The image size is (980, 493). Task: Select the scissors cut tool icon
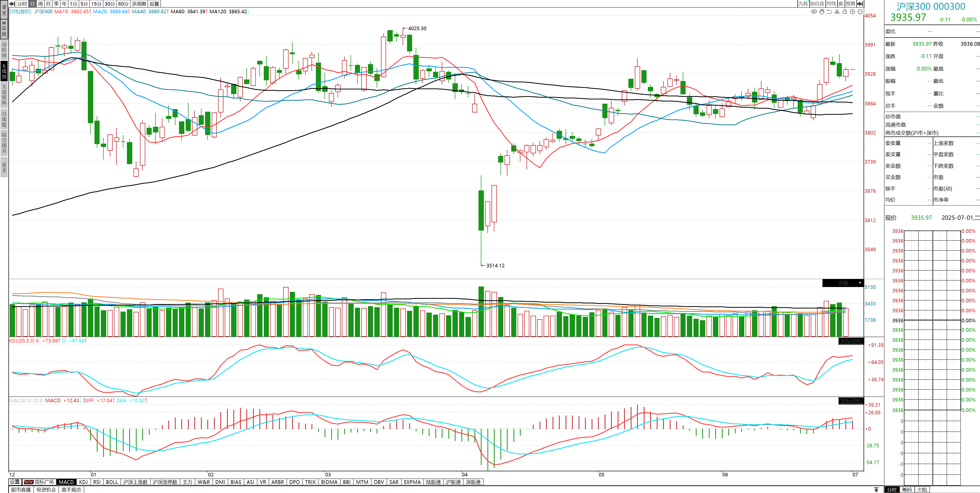click(837, 12)
